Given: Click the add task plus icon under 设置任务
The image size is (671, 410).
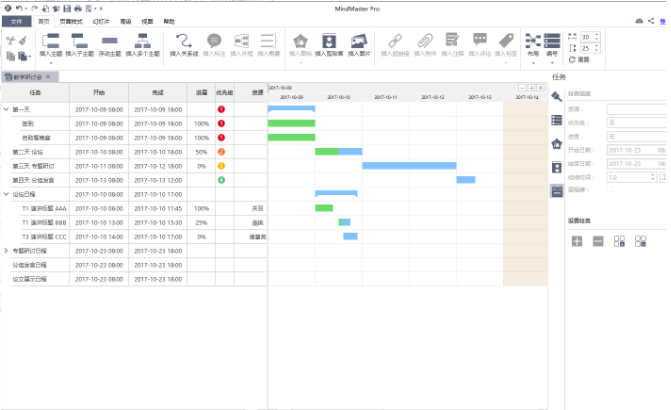Looking at the screenshot, I should 577,241.
